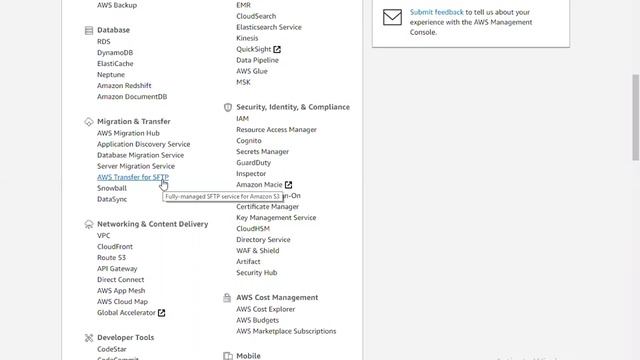
Task: Open Direct Connect
Action: coord(120,280)
